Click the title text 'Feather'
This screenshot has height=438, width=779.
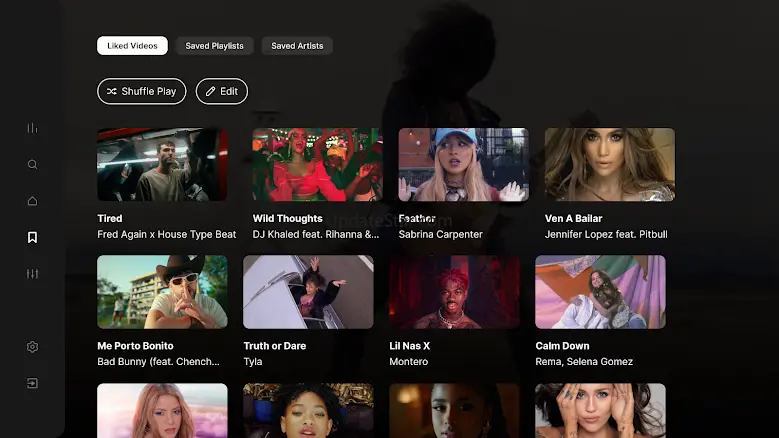tap(417, 219)
